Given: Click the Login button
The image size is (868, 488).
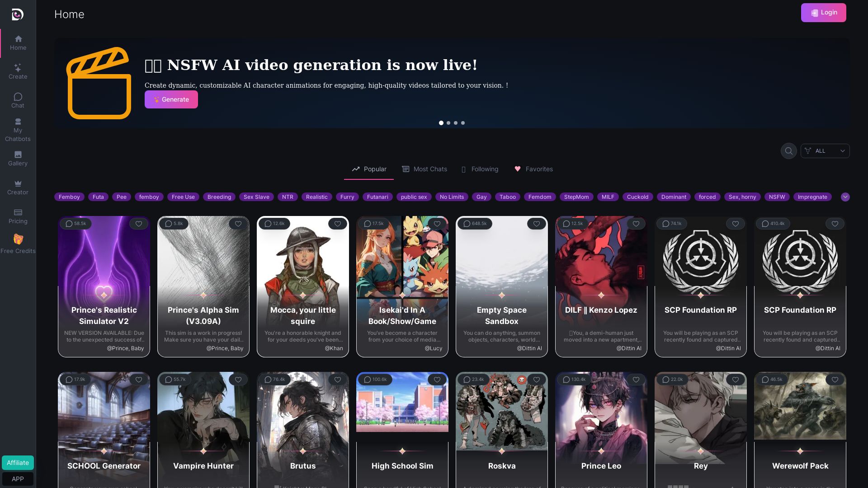Looking at the screenshot, I should coord(823,13).
